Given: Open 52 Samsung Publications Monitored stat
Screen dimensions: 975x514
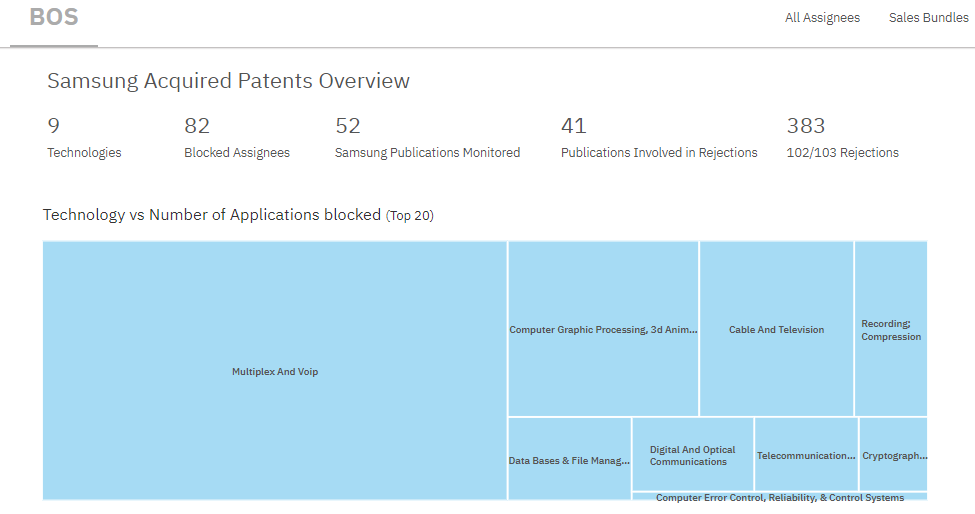Looking at the screenshot, I should click(x=427, y=139).
